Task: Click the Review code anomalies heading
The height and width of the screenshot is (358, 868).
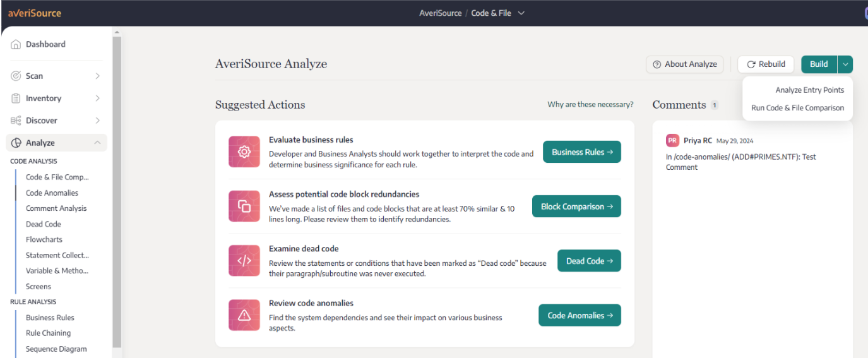Action: (x=311, y=303)
